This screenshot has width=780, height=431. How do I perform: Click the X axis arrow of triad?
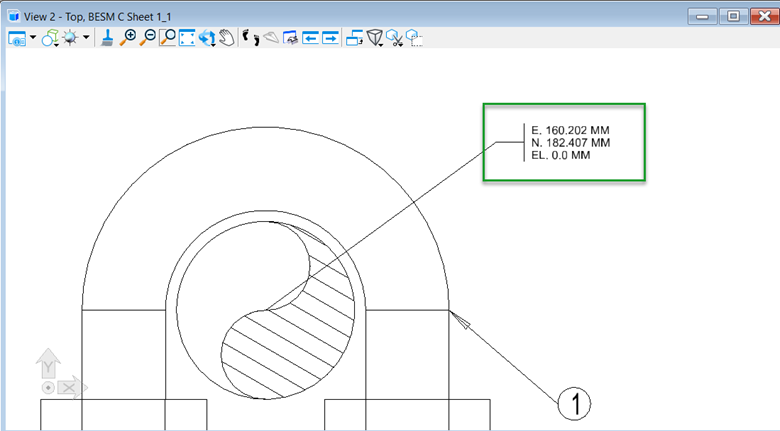point(73,387)
